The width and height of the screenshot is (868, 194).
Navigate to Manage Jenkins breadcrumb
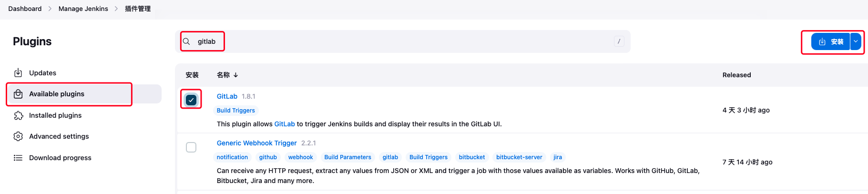(83, 9)
